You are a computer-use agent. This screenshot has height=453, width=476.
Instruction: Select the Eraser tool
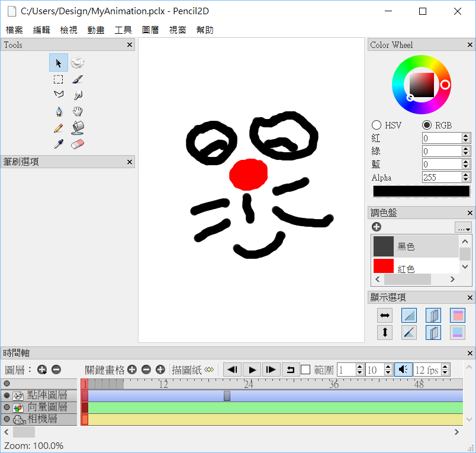(78, 144)
